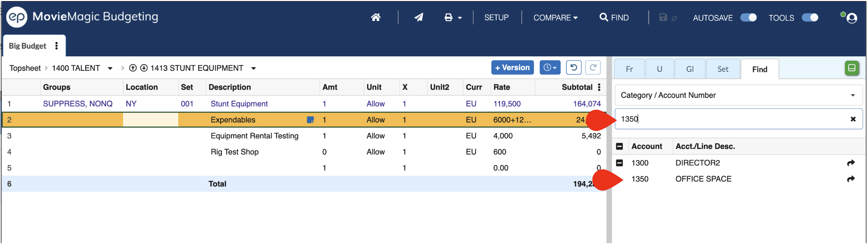The width and height of the screenshot is (868, 245).
Task: Clear the search field with X
Action: (x=853, y=119)
